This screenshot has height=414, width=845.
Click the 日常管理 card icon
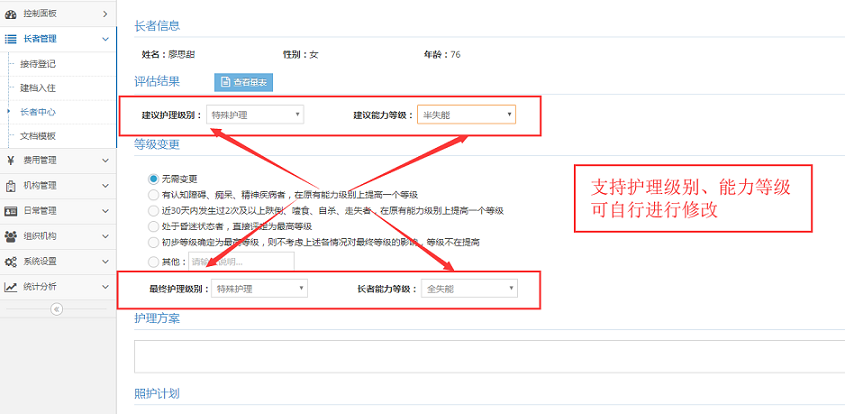[11, 211]
